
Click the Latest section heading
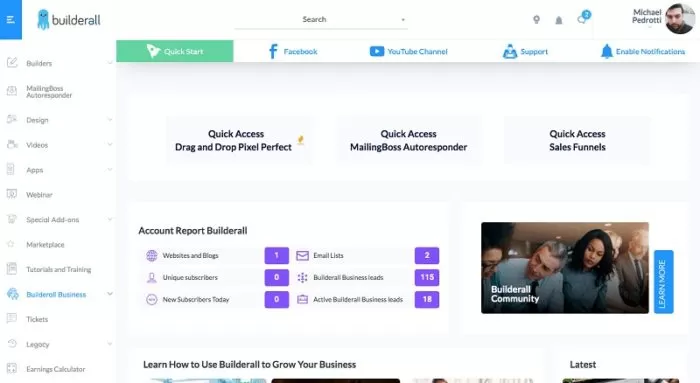click(x=583, y=365)
